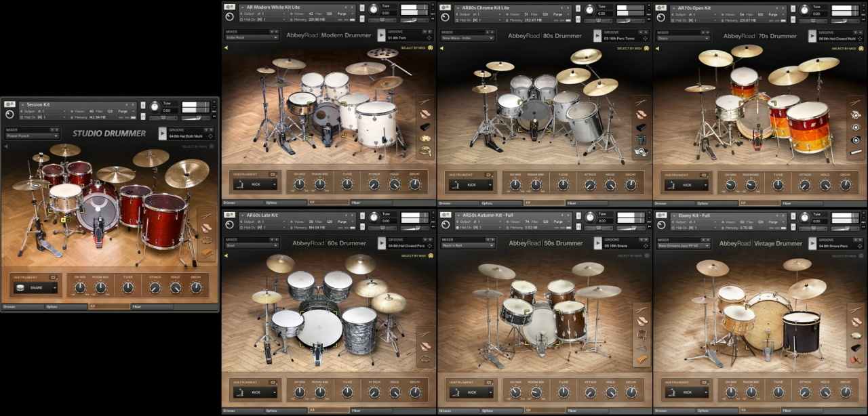Select hand claps icon in Modern Drummer panel
The image size is (868, 416).
tap(425, 115)
